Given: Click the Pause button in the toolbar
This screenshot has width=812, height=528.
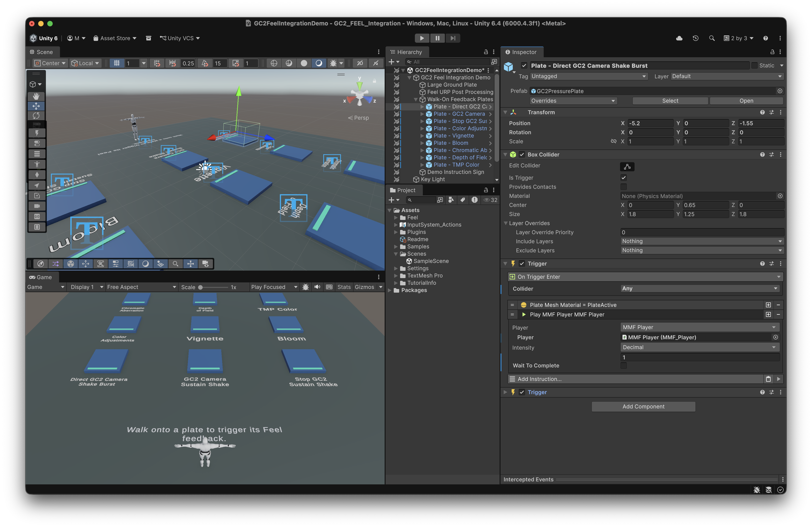Looking at the screenshot, I should 437,38.
